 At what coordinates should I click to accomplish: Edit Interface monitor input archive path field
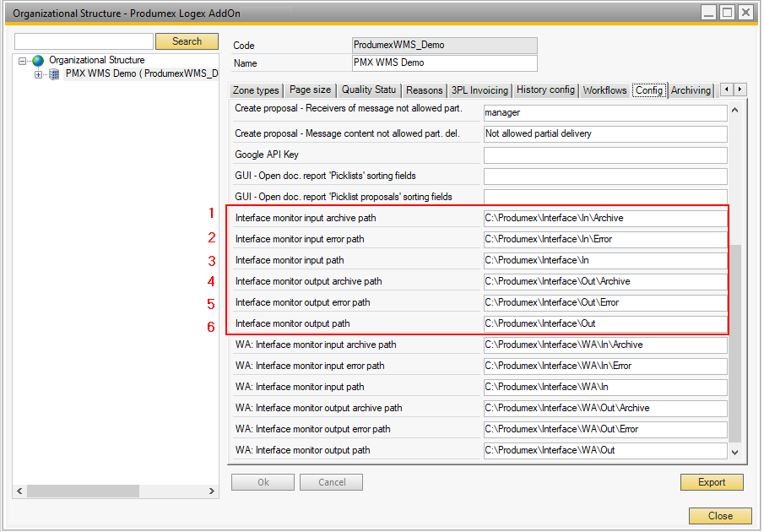coord(604,218)
